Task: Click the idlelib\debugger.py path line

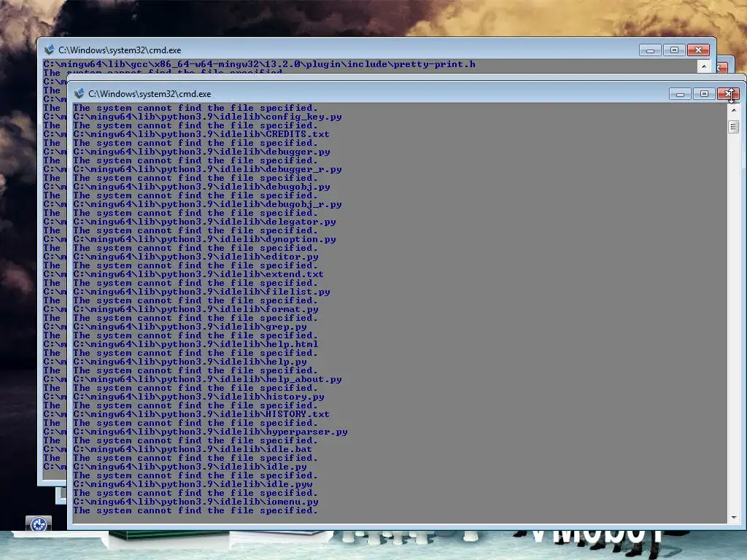Action: pos(201,152)
